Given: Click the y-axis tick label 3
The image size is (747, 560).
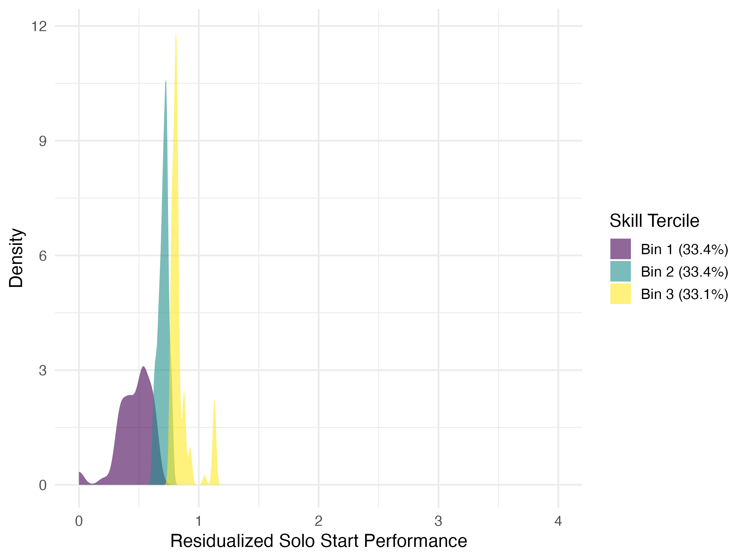Looking at the screenshot, I should [43, 371].
